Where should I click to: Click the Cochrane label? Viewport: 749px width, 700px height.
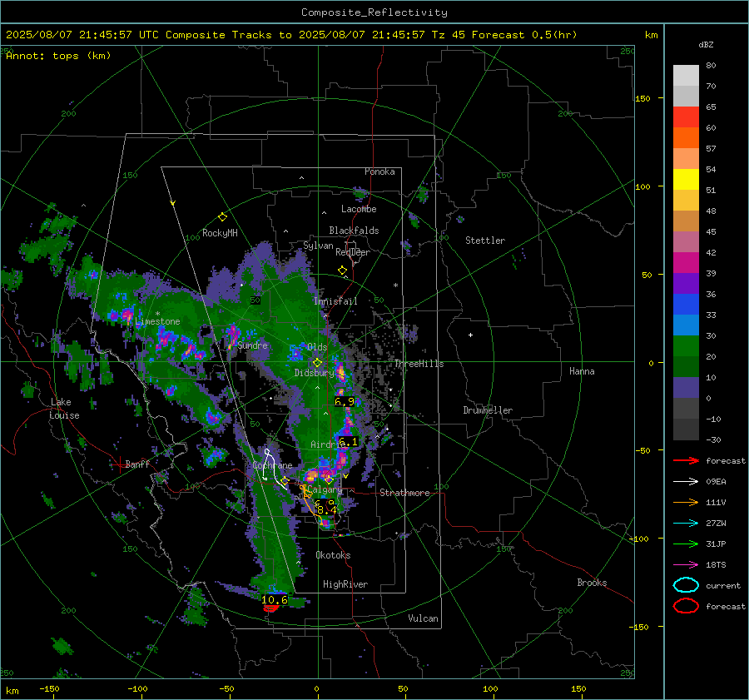[x=272, y=465]
